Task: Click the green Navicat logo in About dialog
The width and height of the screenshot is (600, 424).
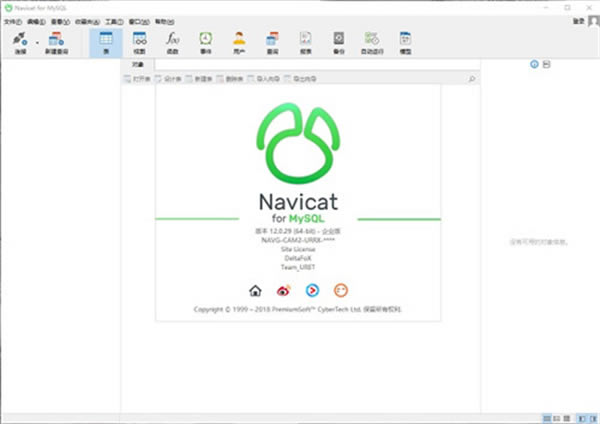Action: [x=298, y=143]
